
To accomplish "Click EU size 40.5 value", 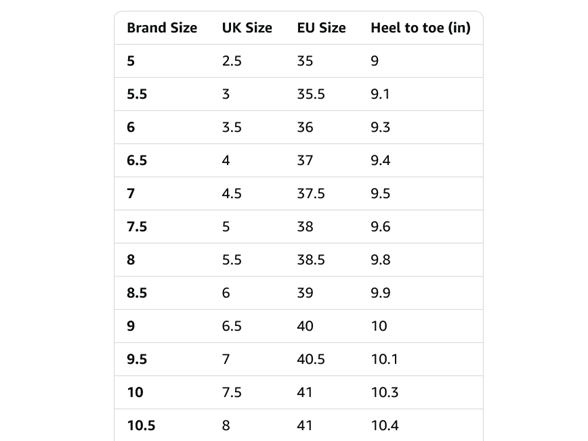I will coord(311,359).
